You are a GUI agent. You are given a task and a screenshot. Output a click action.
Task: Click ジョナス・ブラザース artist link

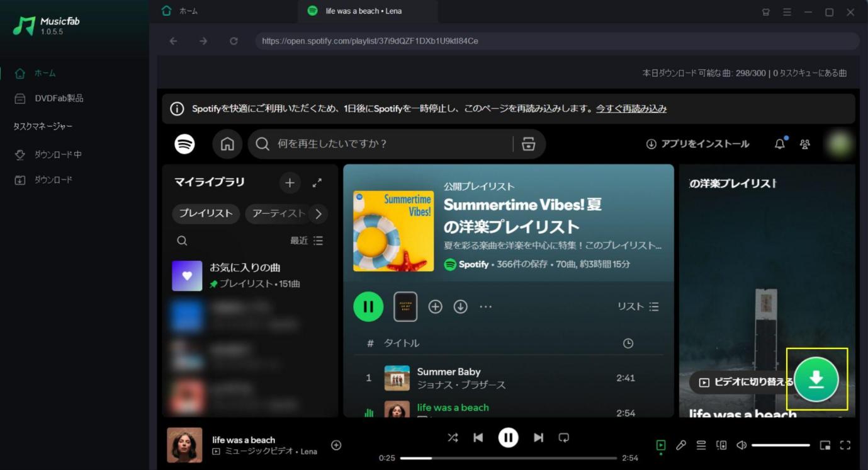(x=461, y=384)
